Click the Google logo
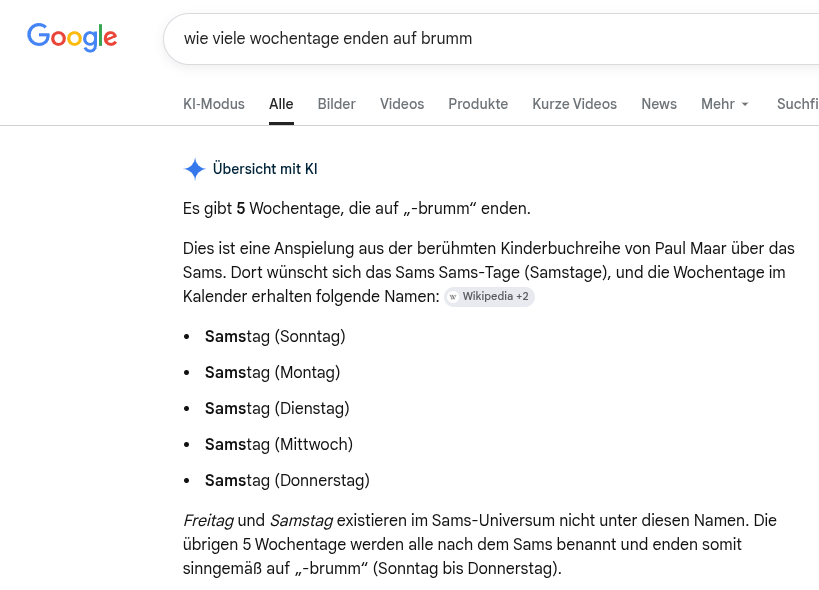819x590 pixels. coord(72,37)
